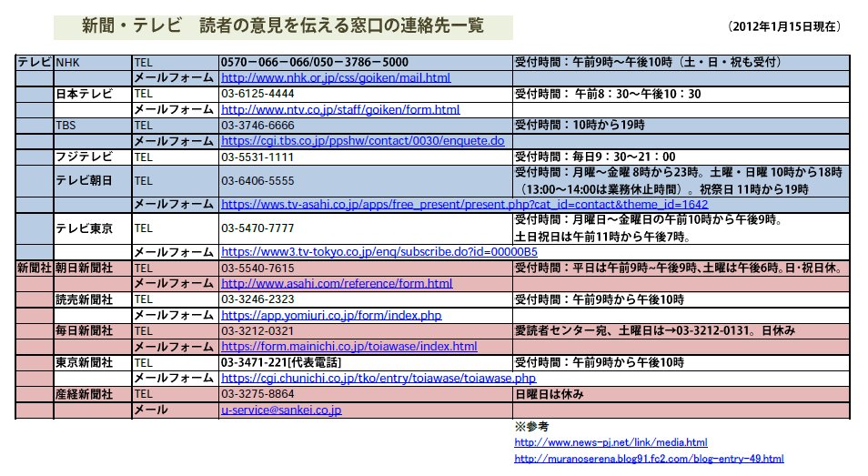Select テレビ東京 hours 午前10時から午後9時 cell

(681, 228)
